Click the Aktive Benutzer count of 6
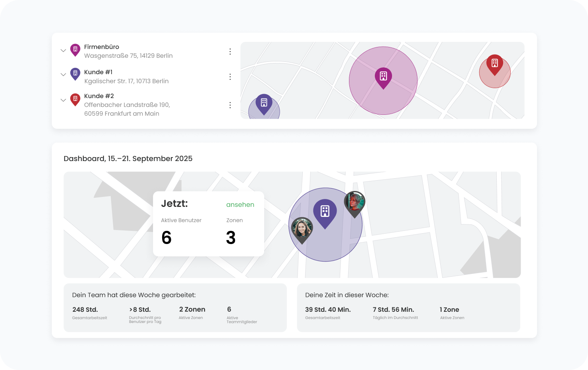 (167, 238)
